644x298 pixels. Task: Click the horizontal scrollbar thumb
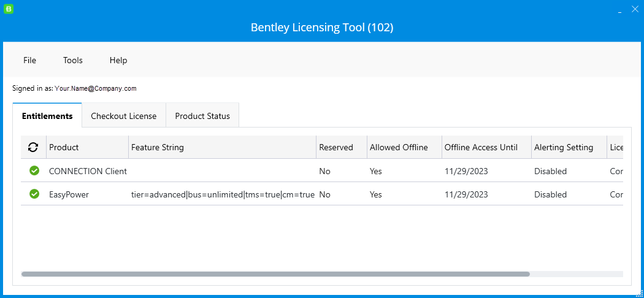click(275, 274)
